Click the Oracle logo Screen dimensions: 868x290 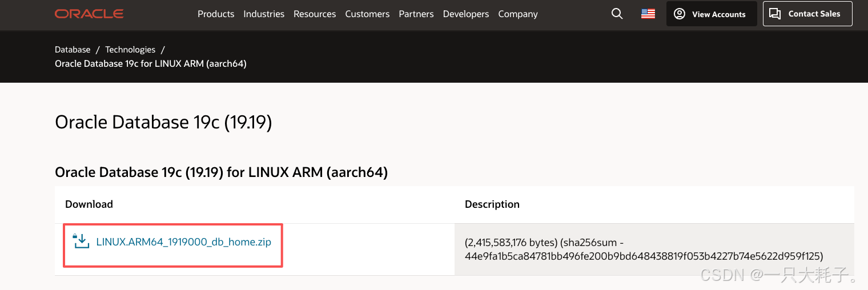pos(89,14)
